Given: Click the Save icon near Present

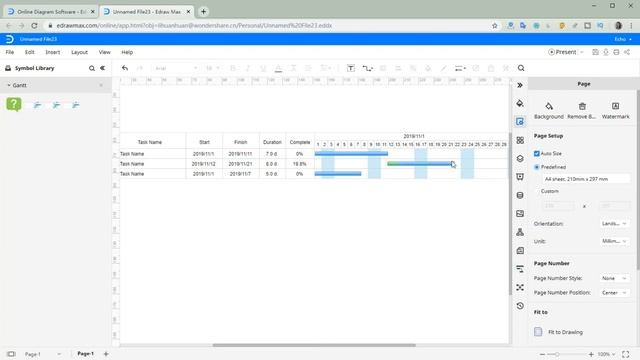Looking at the screenshot, I should [x=596, y=52].
